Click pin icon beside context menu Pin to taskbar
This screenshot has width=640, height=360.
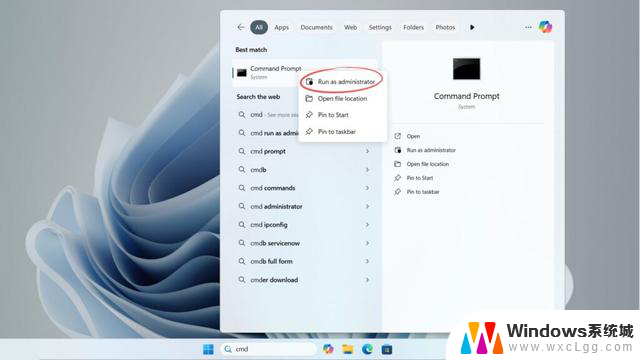pyautogui.click(x=309, y=131)
